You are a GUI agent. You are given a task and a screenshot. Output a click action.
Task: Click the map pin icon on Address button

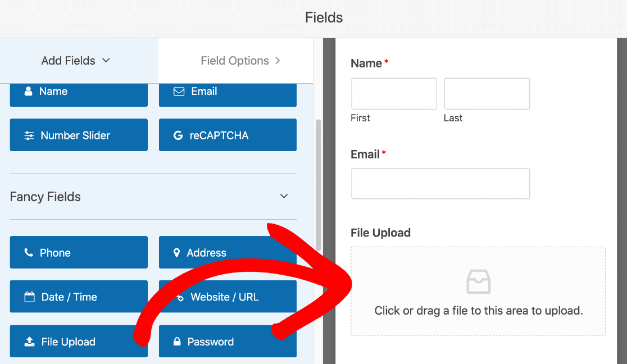pyautogui.click(x=176, y=253)
